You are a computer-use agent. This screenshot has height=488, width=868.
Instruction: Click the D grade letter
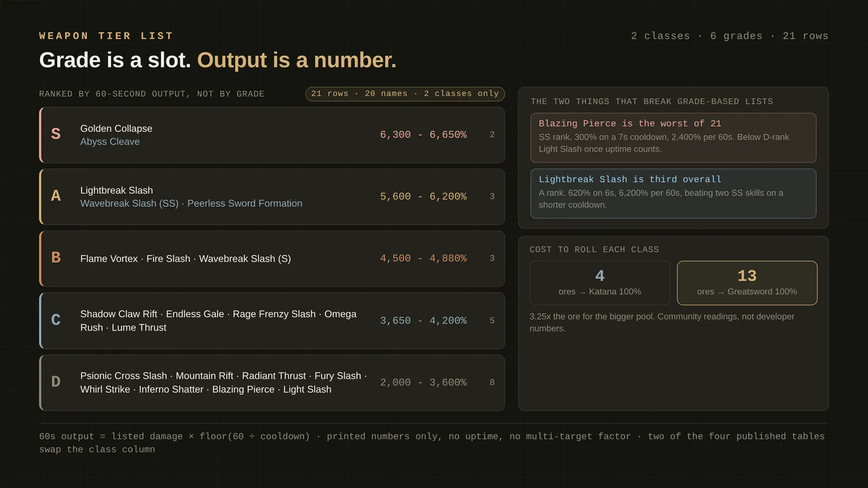56,382
